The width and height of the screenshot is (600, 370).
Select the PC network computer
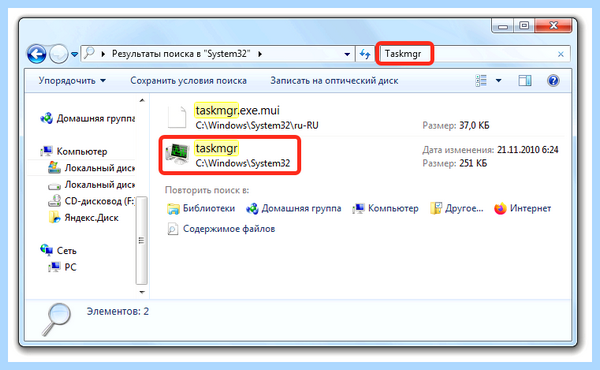(62, 267)
